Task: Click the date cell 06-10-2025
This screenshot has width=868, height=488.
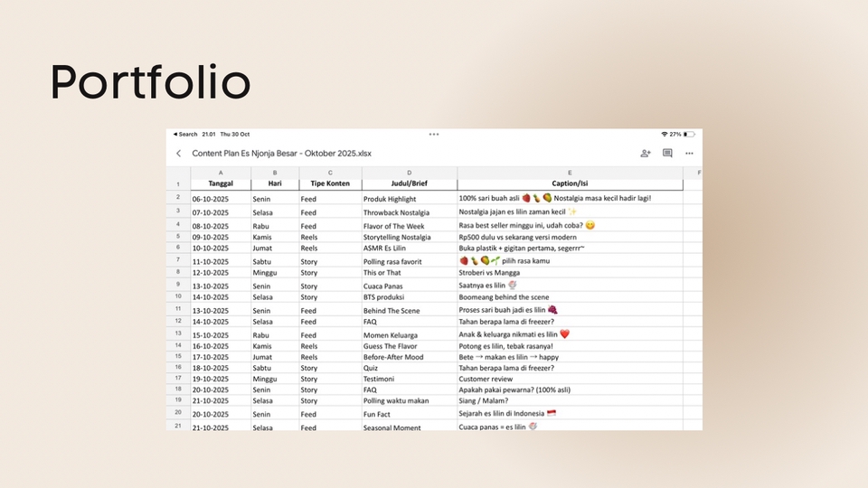Action: [x=210, y=198]
